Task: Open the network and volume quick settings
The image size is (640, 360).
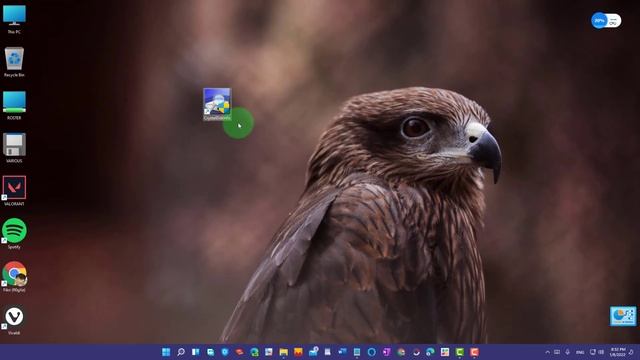Action: tap(597, 352)
